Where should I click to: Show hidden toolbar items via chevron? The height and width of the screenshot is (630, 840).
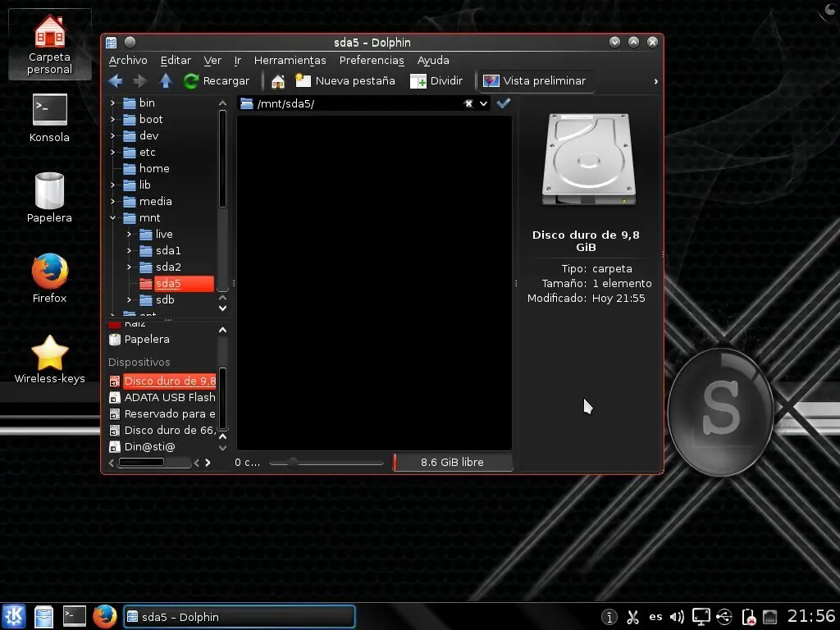[655, 81]
